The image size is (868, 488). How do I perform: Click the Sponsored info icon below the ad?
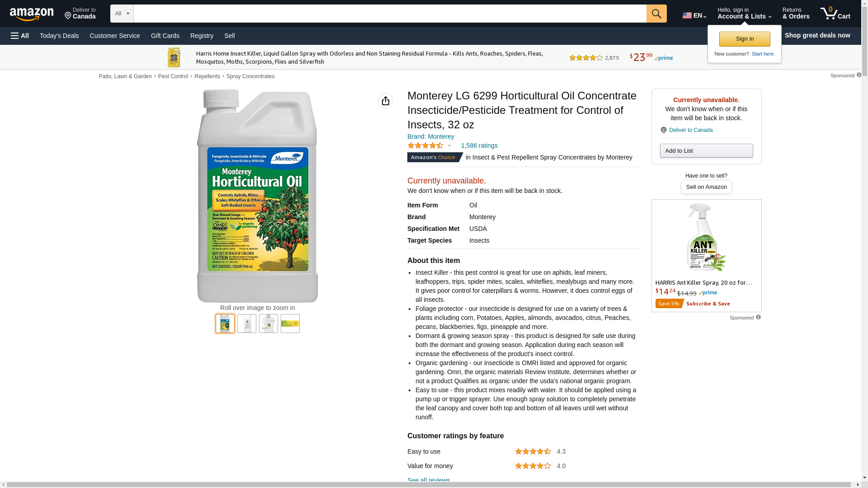coord(758,317)
